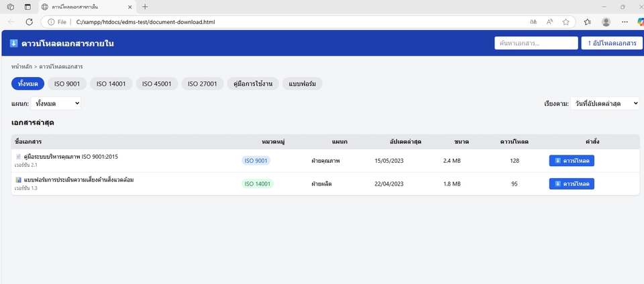Select the ISO 9001 filter tab
The height and width of the screenshot is (284, 644).
(x=66, y=84)
